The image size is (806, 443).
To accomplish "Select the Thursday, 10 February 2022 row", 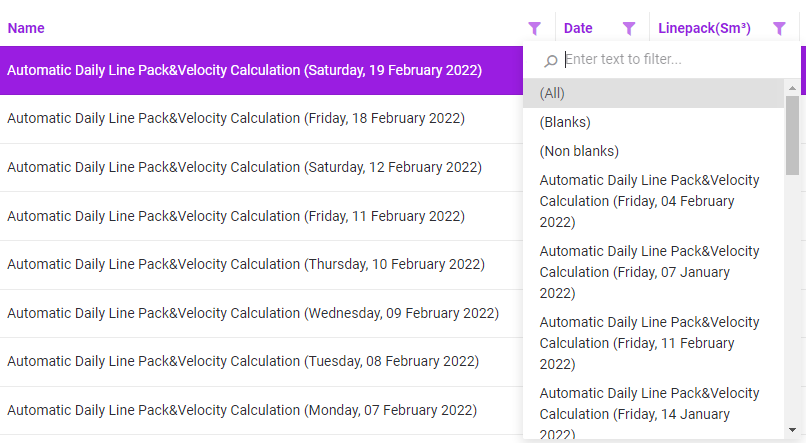I will 246,265.
